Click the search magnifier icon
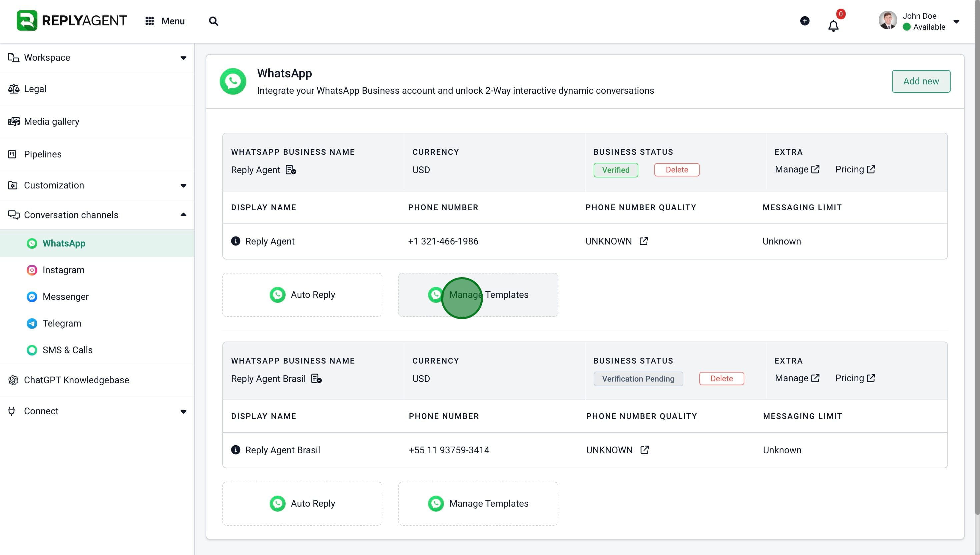980x555 pixels. 214,21
